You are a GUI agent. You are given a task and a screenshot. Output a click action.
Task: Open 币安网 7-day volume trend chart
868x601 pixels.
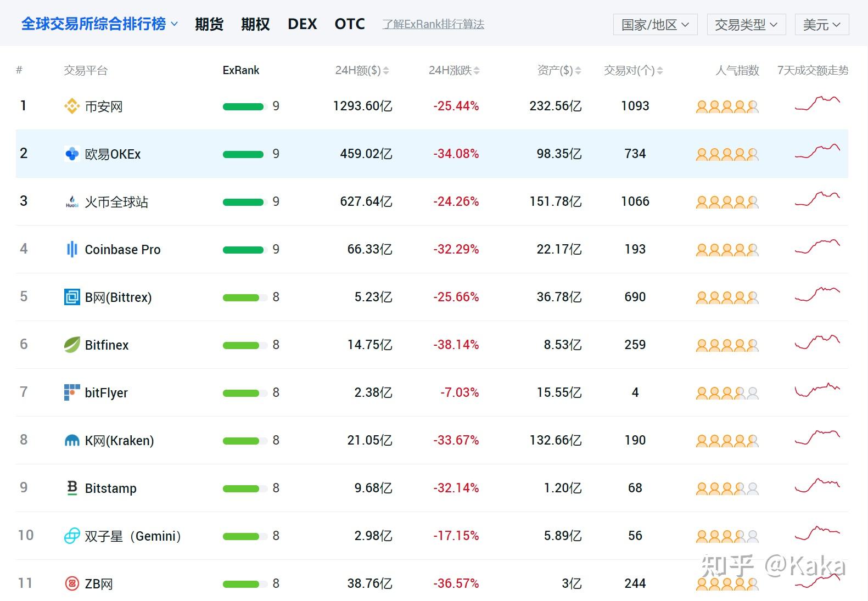pos(817,103)
